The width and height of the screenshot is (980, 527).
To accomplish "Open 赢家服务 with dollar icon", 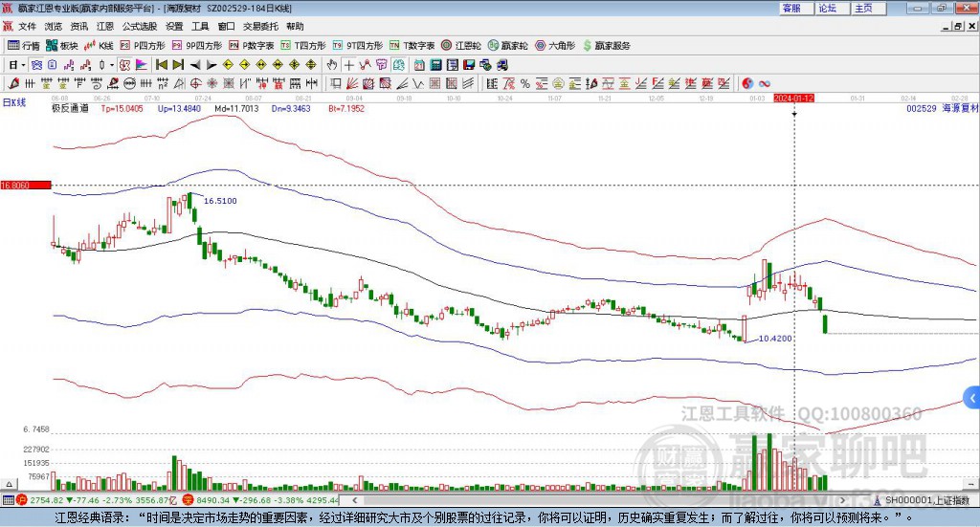I will pyautogui.click(x=606, y=46).
